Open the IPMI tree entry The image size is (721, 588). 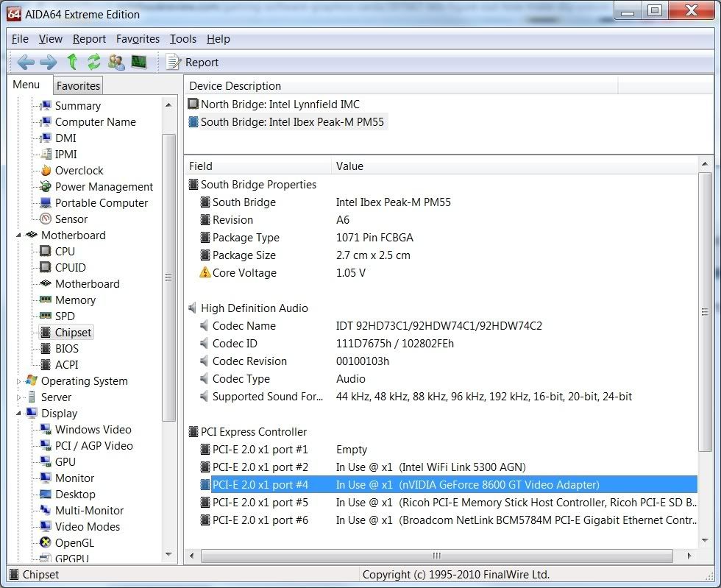(65, 154)
